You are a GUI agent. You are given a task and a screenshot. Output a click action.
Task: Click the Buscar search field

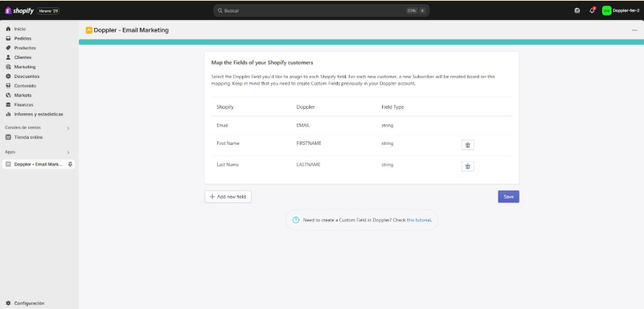pos(321,11)
